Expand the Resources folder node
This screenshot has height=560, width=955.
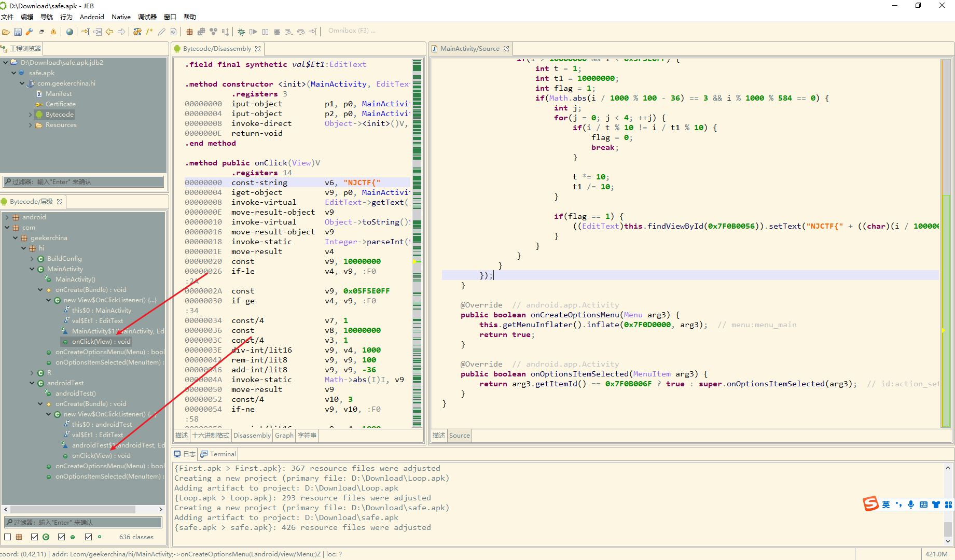click(30, 124)
